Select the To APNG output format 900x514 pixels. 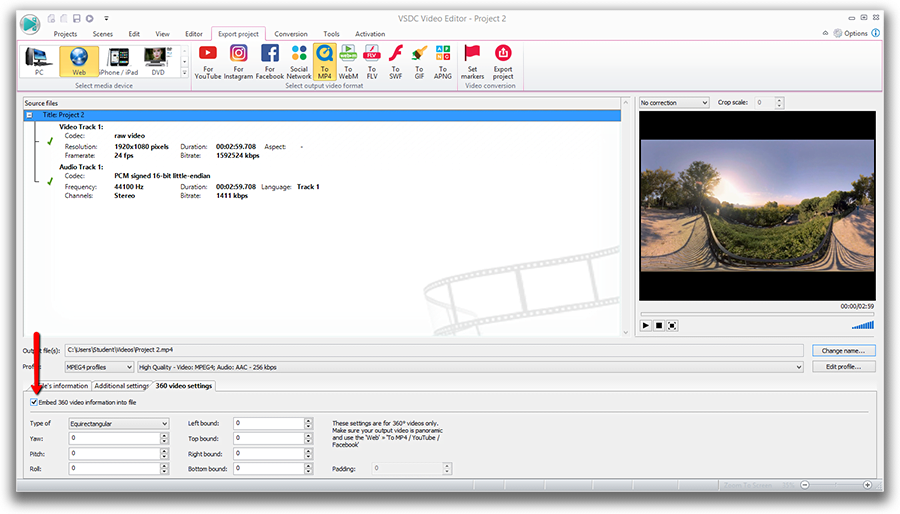443,62
